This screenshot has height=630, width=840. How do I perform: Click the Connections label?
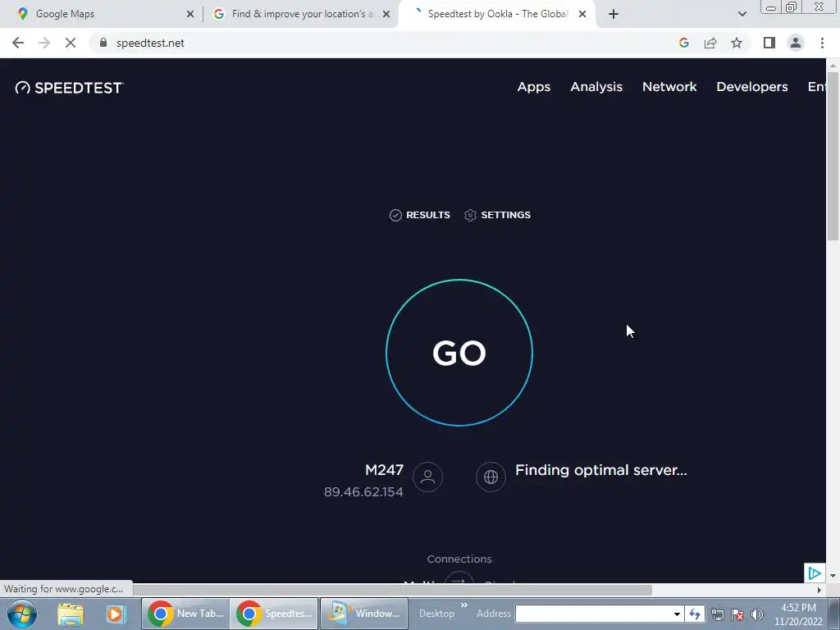(459, 559)
